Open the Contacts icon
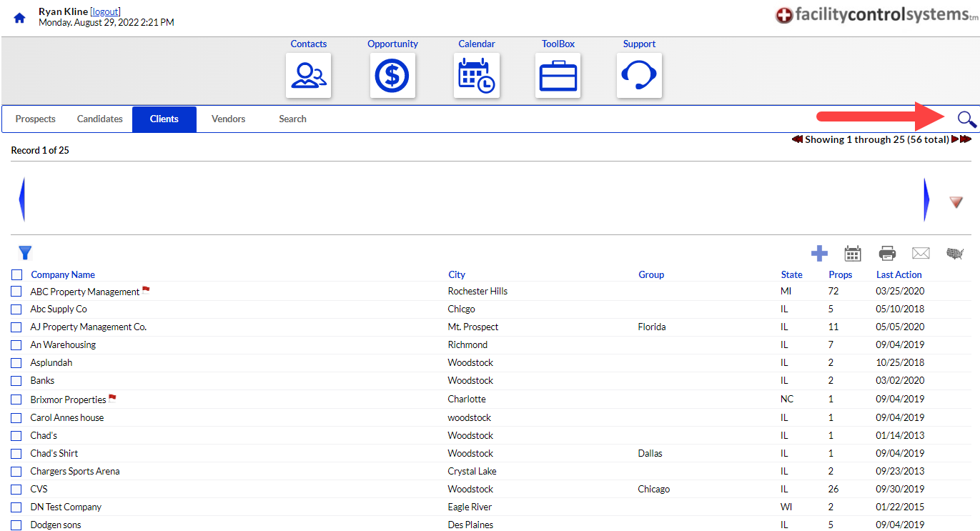Screen dimensions: 980x531 click(308, 75)
